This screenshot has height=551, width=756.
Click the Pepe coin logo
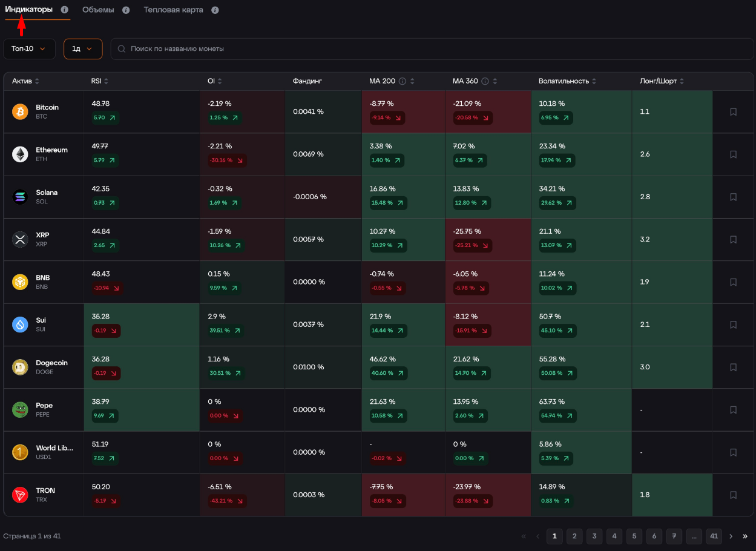pos(20,410)
